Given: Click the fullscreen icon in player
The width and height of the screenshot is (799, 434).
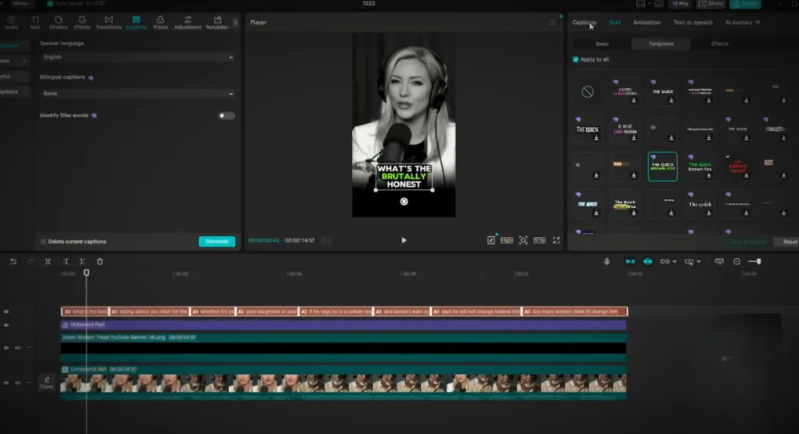Looking at the screenshot, I should [x=557, y=240].
